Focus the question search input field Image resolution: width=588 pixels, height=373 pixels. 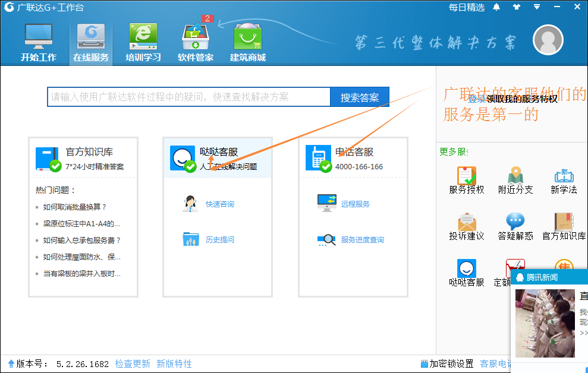coord(188,97)
